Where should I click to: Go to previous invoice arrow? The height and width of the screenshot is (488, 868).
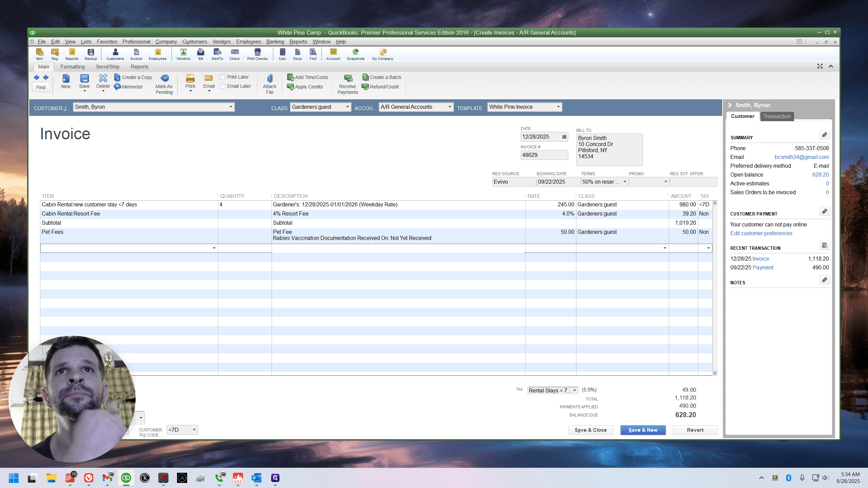click(37, 77)
